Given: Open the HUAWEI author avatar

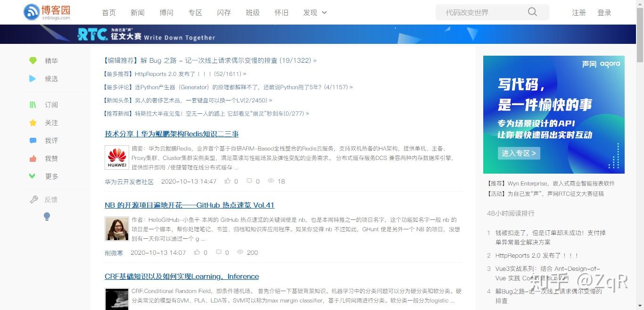Looking at the screenshot, I should click(x=117, y=158).
